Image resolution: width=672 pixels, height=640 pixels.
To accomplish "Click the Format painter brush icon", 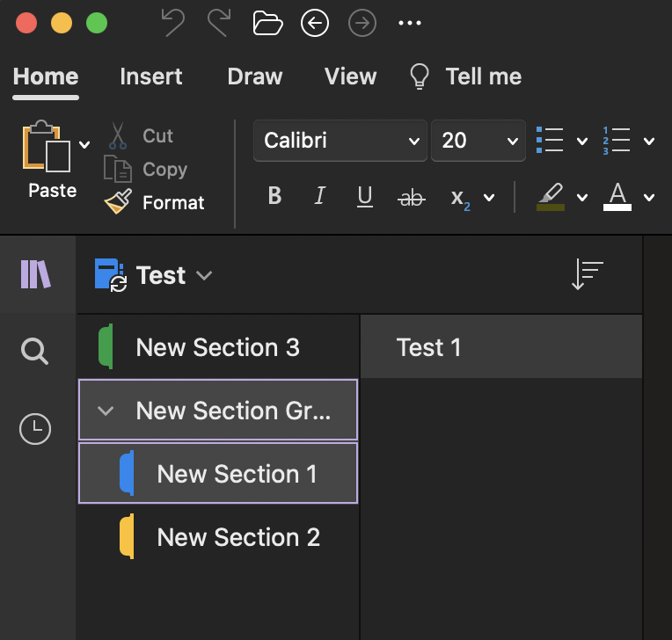I will [x=118, y=202].
